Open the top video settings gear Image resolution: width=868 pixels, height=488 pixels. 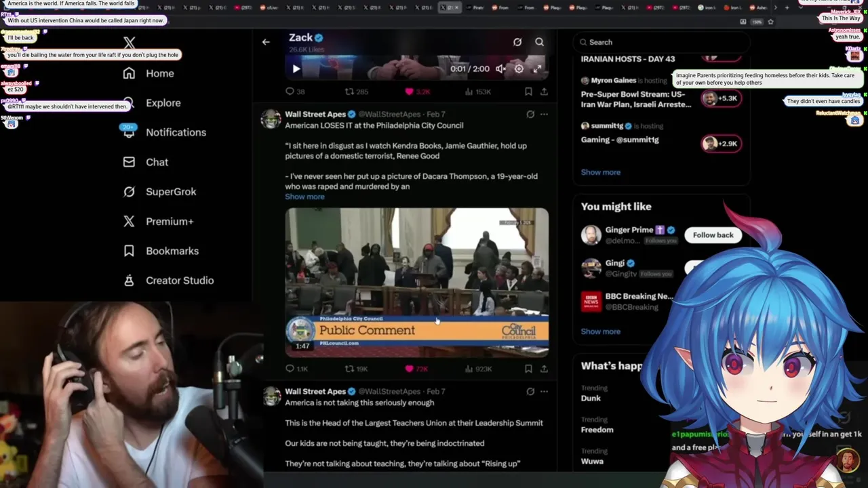point(519,68)
